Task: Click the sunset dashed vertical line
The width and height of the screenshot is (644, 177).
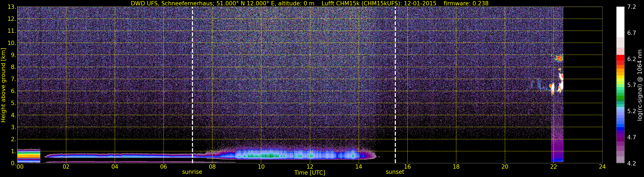Action: click(x=395, y=85)
